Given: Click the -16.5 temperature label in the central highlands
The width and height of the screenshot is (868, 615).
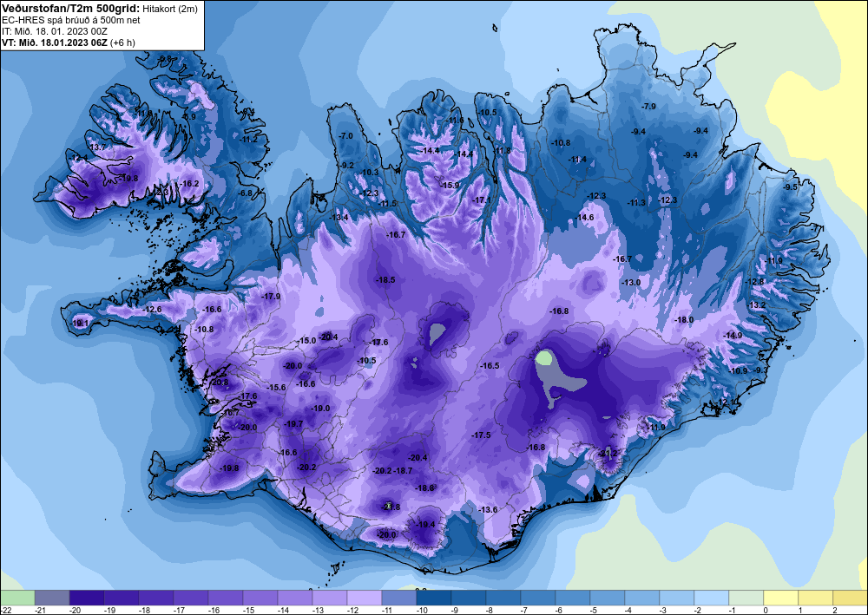Looking at the screenshot, I should click(x=490, y=365).
